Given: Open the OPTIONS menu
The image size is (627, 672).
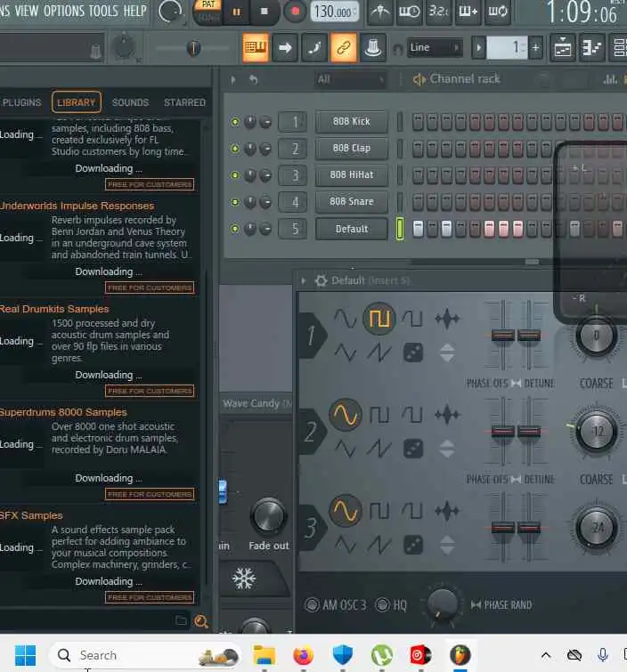Looking at the screenshot, I should [x=63, y=11].
